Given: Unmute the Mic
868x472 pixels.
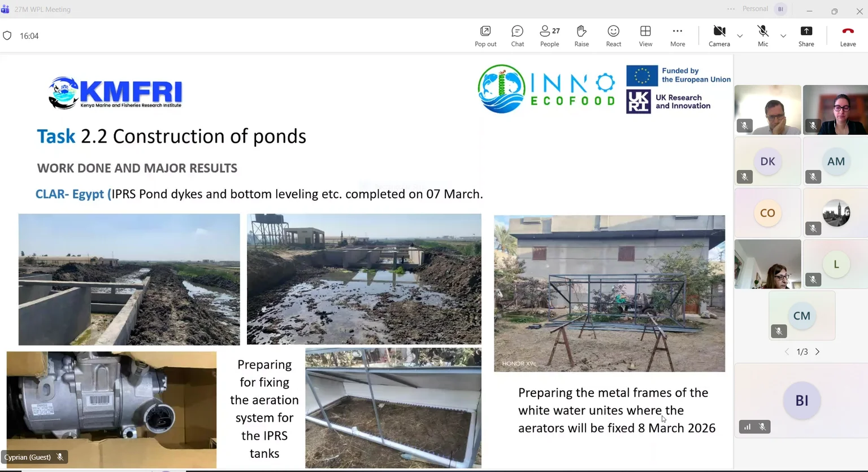Looking at the screenshot, I should (x=763, y=36).
